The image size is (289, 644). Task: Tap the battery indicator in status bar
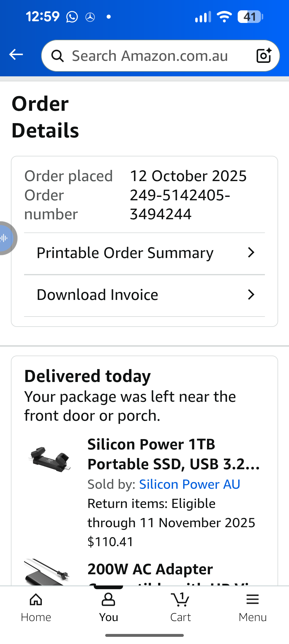coord(250,17)
